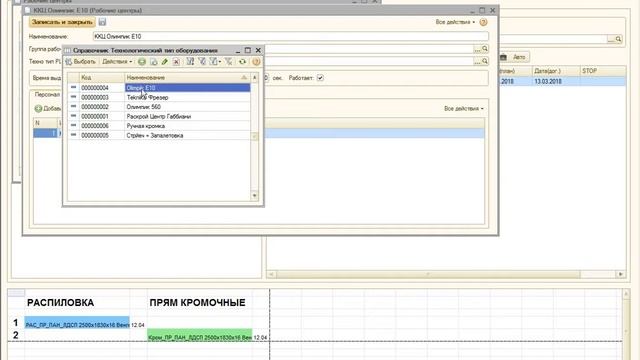Click the ПРЯМ КРОМОЧНЫЕ column heading
This screenshot has width=640, height=360.
[x=198, y=302]
